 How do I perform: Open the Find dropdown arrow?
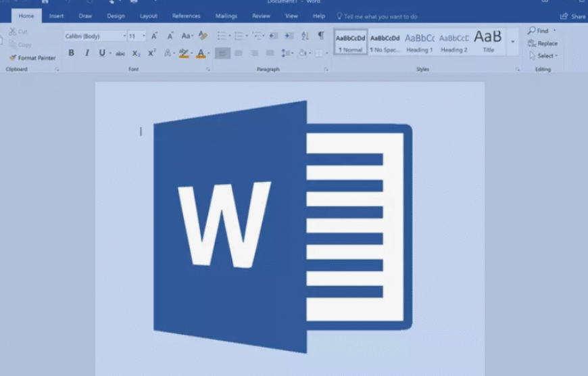click(x=555, y=30)
